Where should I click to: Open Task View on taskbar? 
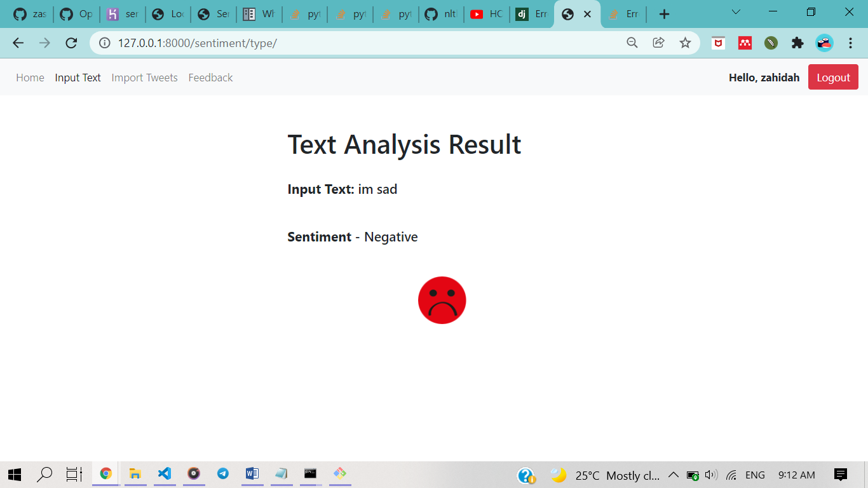[x=74, y=474]
